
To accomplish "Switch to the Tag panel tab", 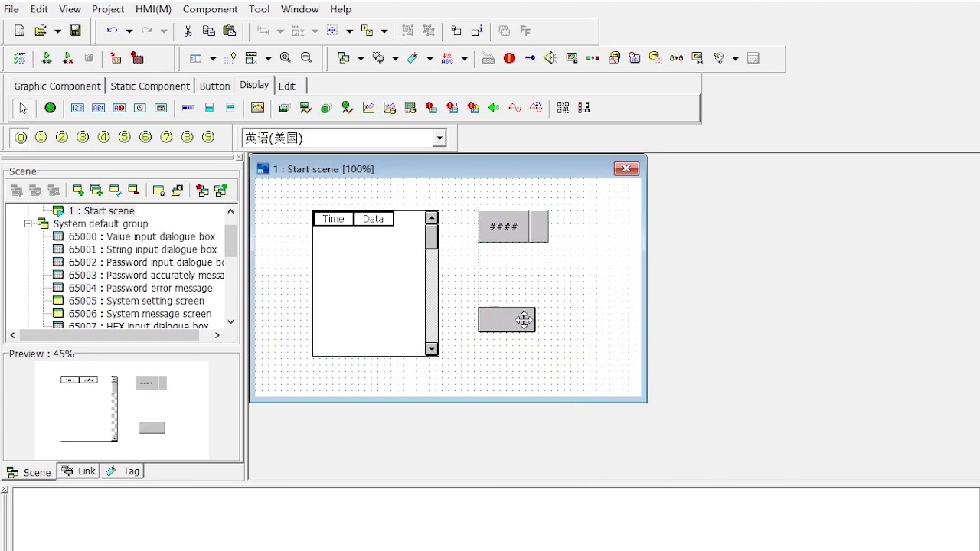I will pyautogui.click(x=123, y=471).
